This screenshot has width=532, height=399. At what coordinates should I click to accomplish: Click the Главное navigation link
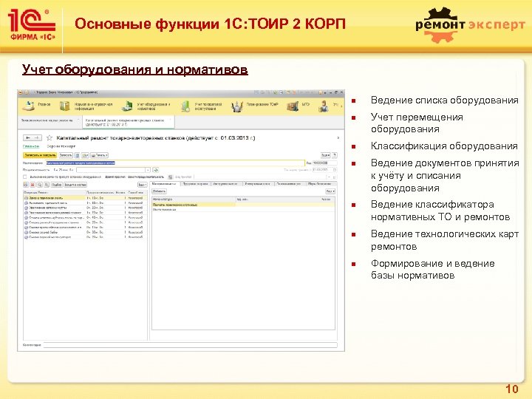[31, 146]
